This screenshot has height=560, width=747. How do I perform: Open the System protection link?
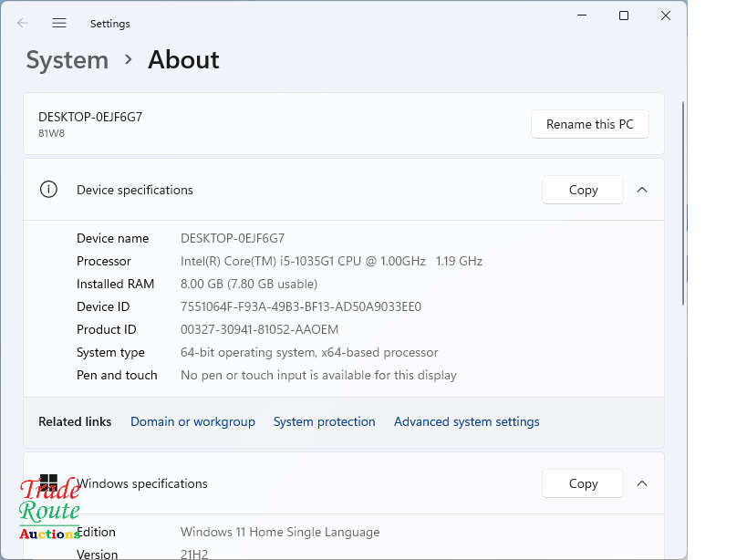click(324, 421)
